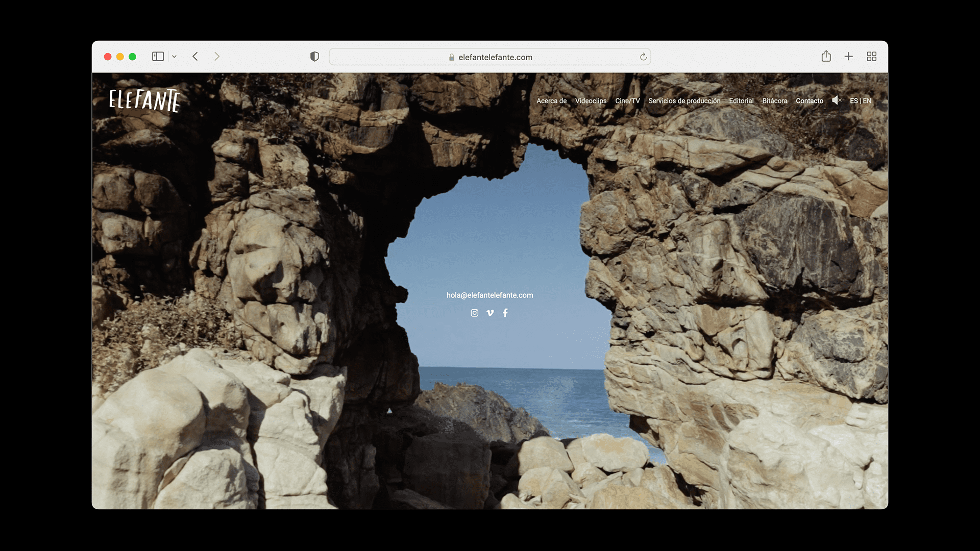Add a new Safari tab
The height and width of the screenshot is (551, 980).
[x=849, y=57]
